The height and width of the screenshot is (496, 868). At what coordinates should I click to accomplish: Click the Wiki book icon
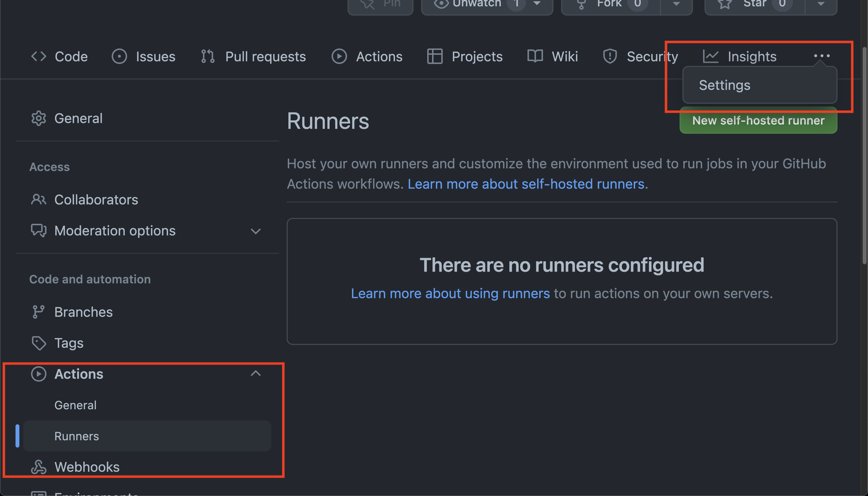point(535,56)
